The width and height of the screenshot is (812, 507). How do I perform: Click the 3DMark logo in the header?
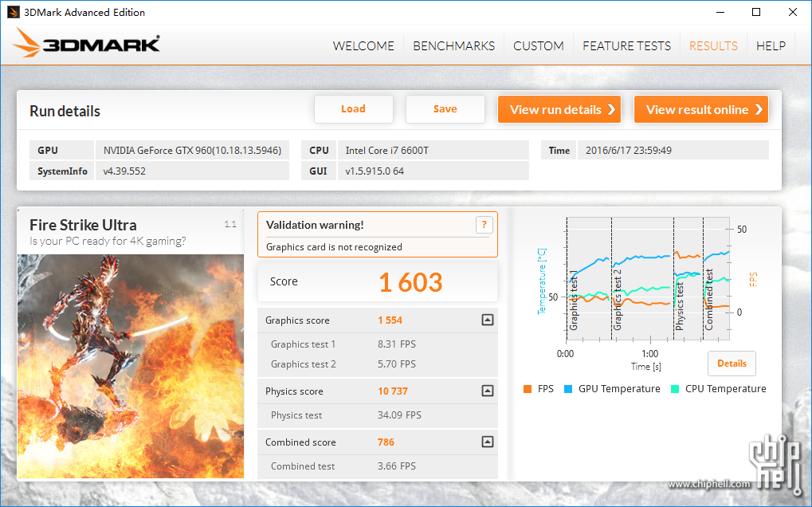[87, 42]
